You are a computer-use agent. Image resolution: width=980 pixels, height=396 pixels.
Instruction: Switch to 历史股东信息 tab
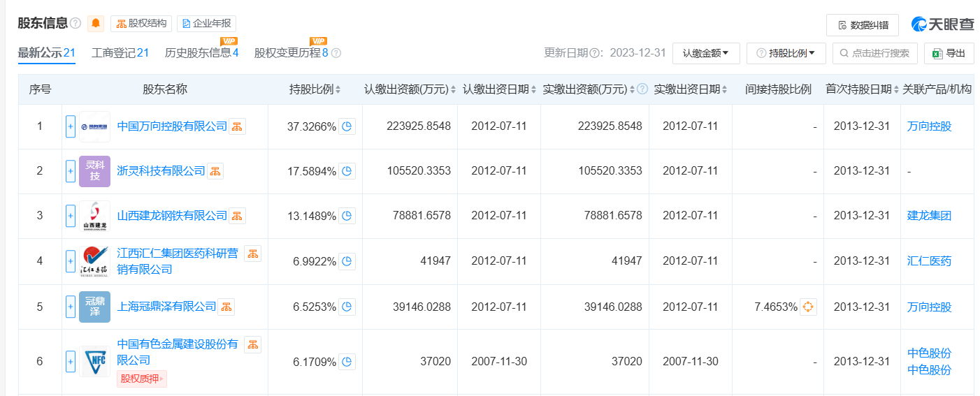201,53
